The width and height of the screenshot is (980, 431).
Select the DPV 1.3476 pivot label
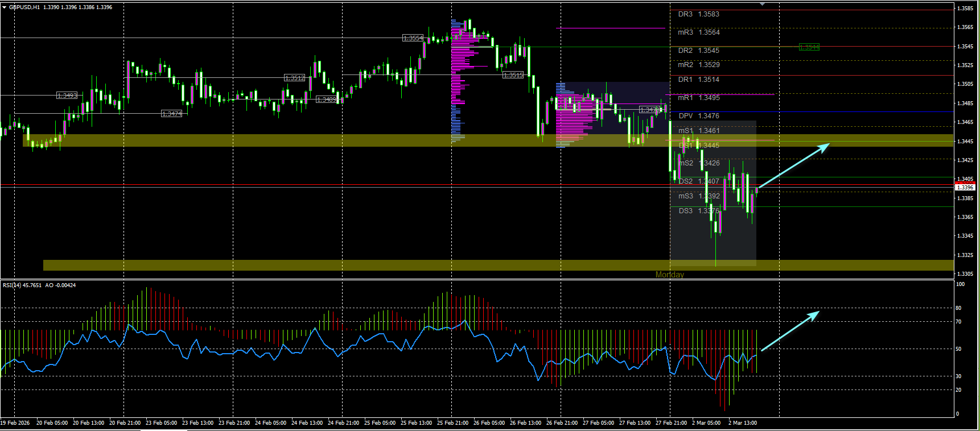[699, 116]
